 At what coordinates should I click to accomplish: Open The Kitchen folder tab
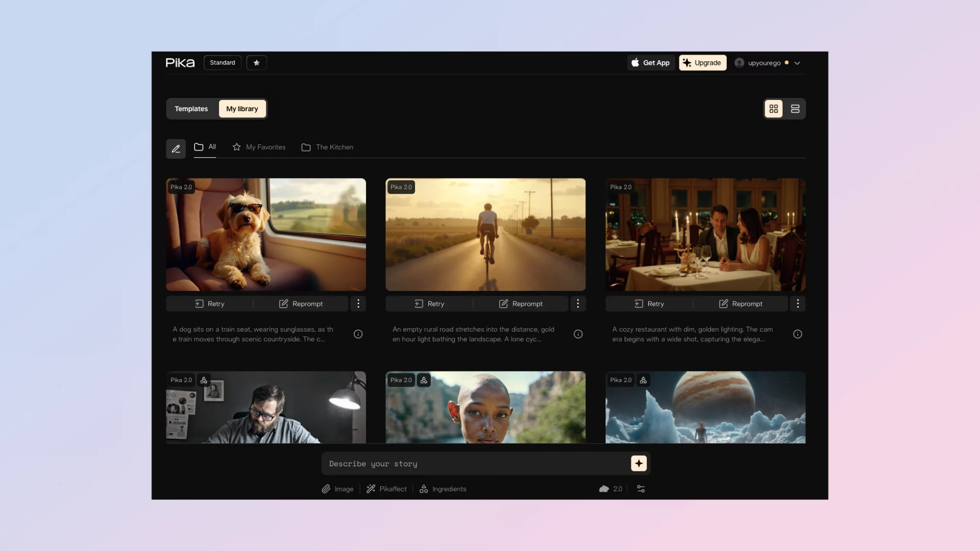327,147
